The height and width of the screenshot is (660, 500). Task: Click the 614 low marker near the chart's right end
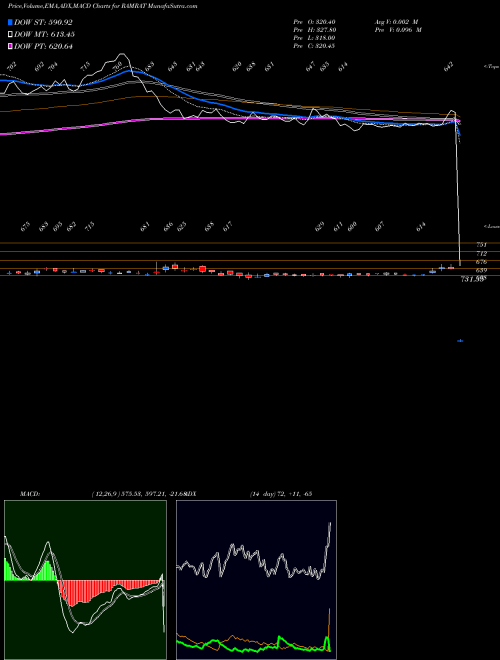coord(421,227)
